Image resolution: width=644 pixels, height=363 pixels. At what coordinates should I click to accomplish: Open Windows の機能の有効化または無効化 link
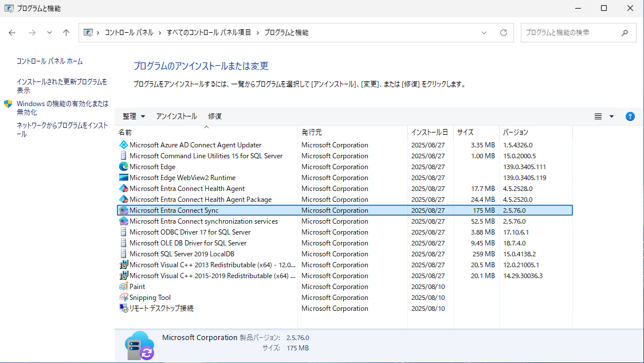[x=62, y=108]
